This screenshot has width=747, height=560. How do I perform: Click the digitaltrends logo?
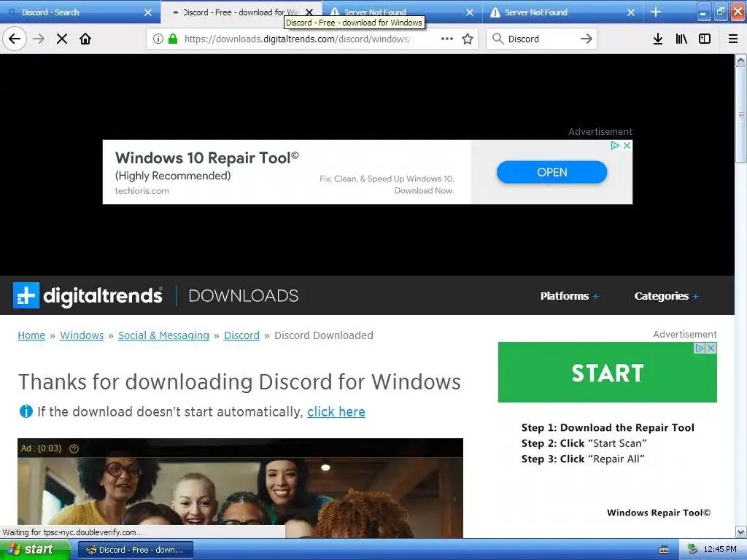[88, 295]
